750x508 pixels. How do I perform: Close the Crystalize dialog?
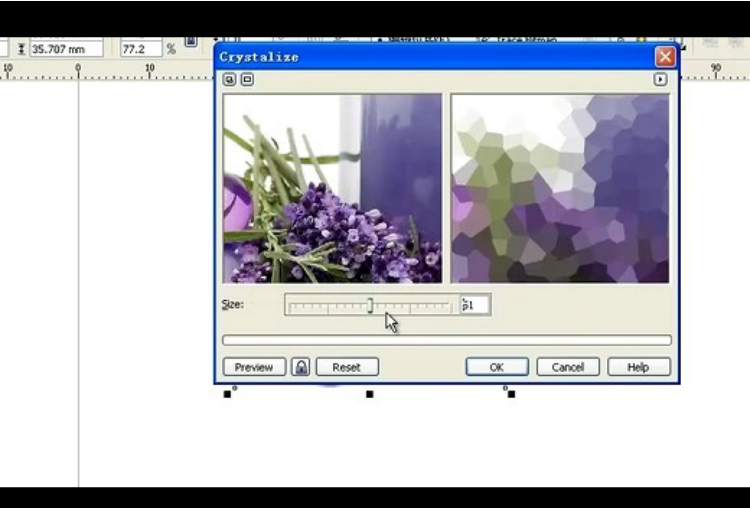[665, 57]
